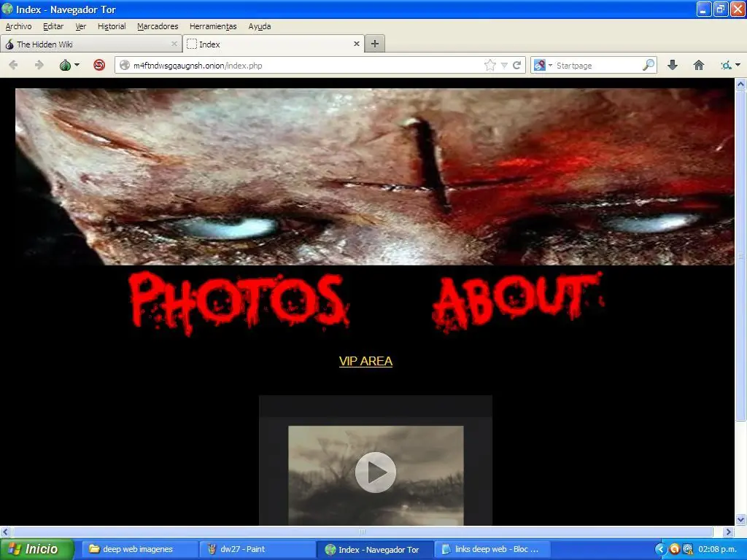Open the Startpage search engine selector
This screenshot has width=747, height=560.
click(543, 65)
